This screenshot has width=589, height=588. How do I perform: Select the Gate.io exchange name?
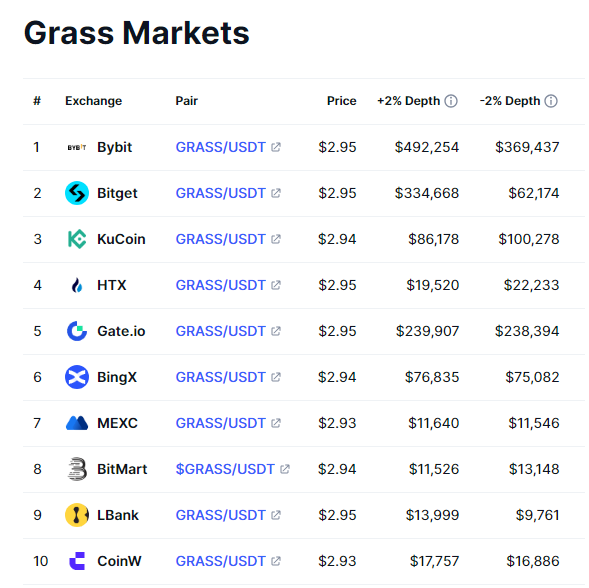pos(121,331)
